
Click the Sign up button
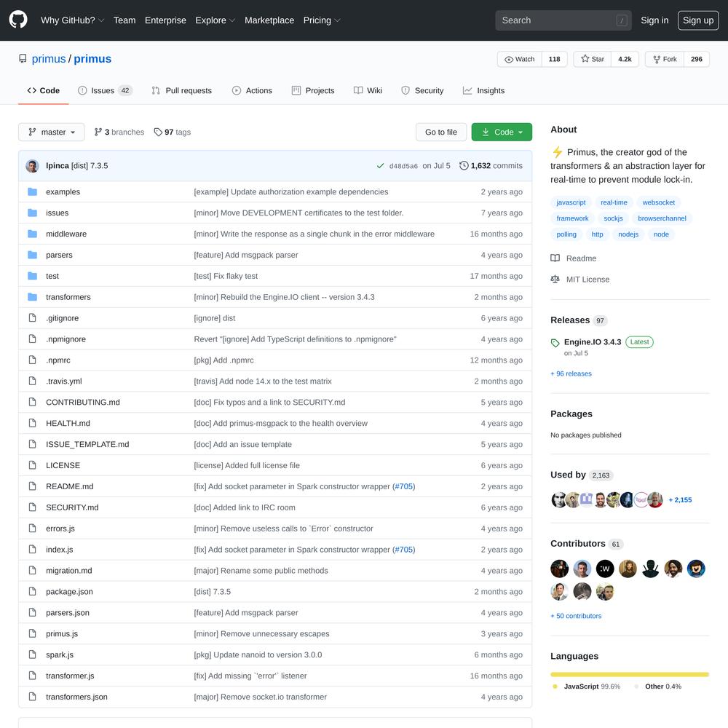(x=698, y=20)
